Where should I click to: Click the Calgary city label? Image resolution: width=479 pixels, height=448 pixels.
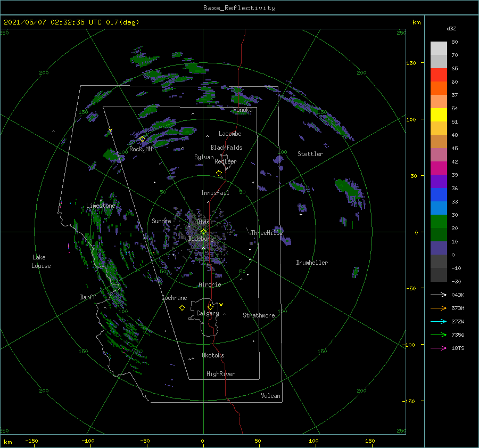coord(208,313)
